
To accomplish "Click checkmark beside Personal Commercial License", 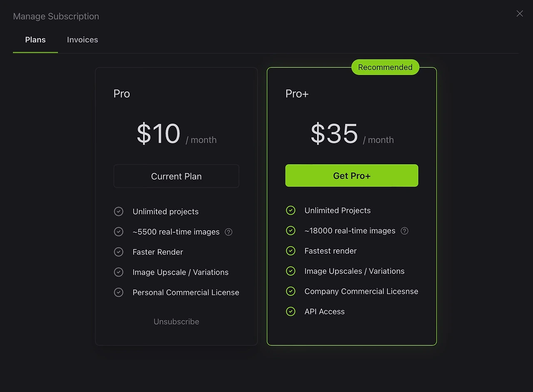I will pos(119,292).
